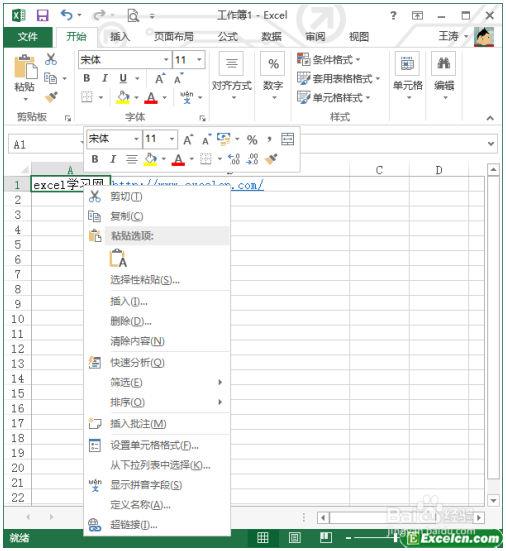
Task: Click the Format Painter brush in the ribbon
Action: pyautogui.click(x=52, y=97)
